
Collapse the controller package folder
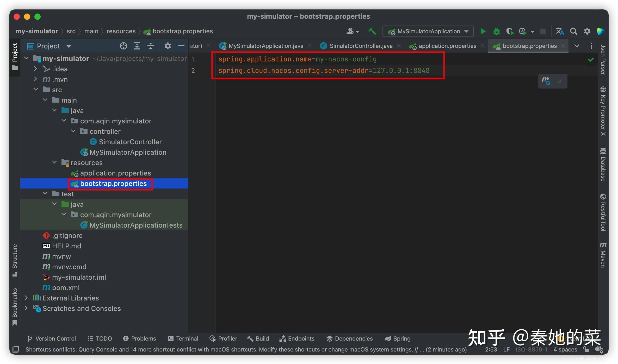tap(73, 131)
